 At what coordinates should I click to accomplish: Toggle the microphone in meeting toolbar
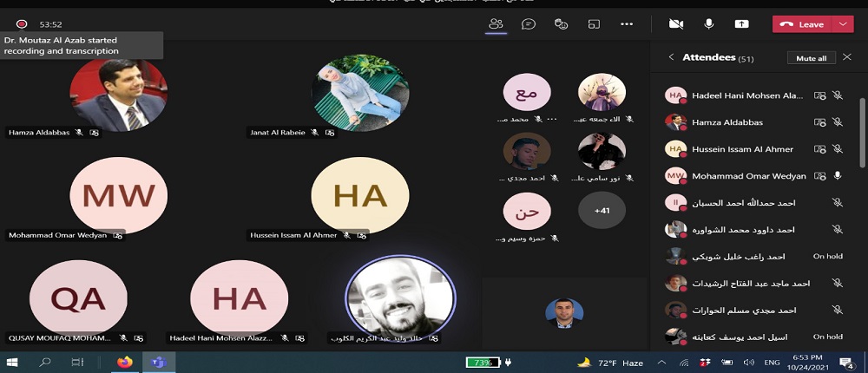tap(709, 24)
